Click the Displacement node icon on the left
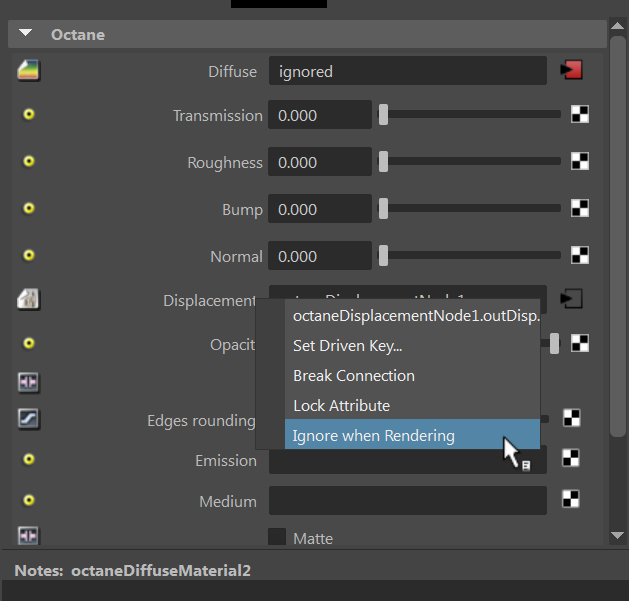 [28, 299]
